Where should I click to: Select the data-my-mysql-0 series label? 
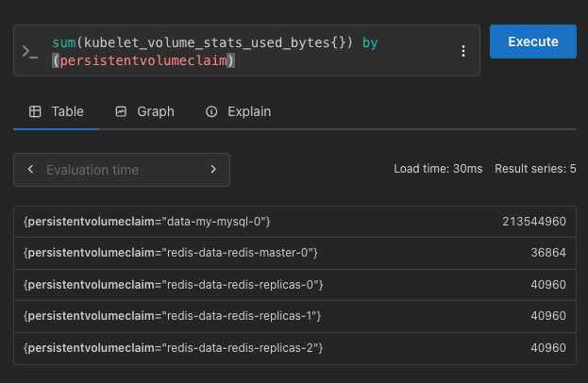point(147,221)
